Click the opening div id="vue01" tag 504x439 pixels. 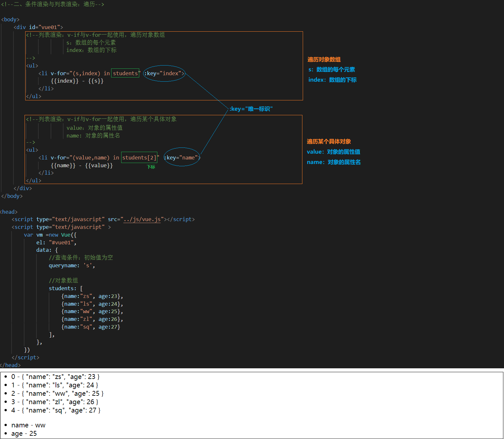point(38,27)
